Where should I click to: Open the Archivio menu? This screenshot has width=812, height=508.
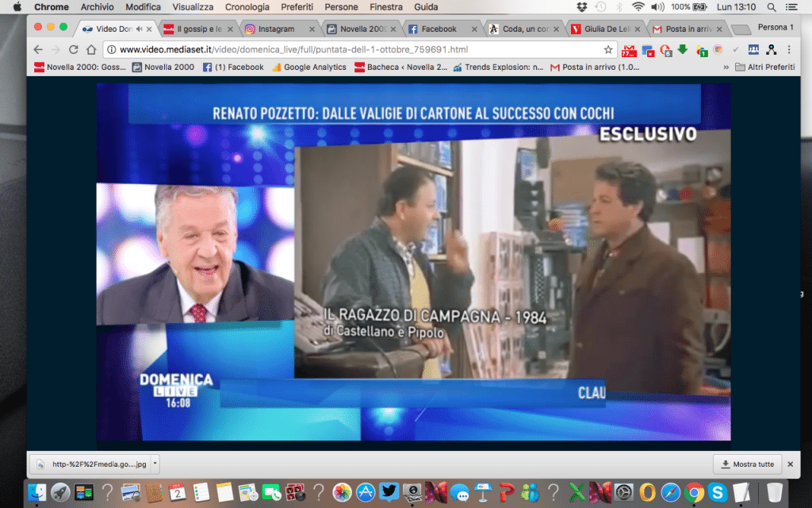point(97,6)
